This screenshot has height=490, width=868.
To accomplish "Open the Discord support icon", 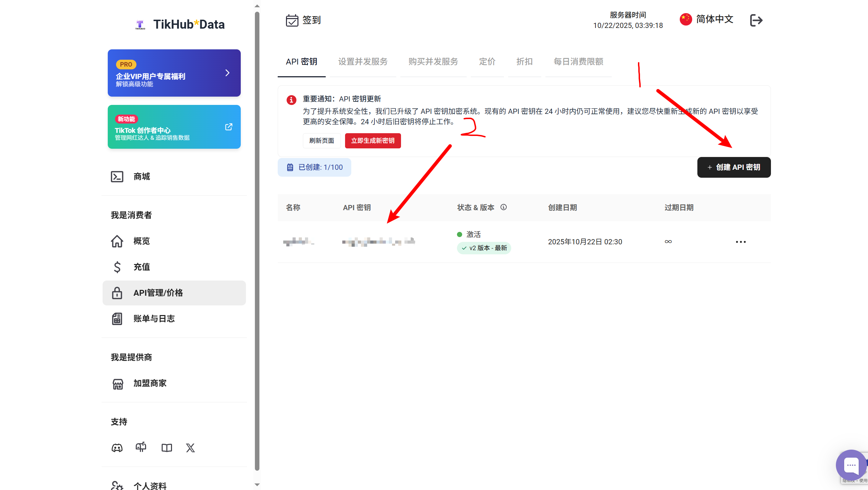I will (117, 448).
